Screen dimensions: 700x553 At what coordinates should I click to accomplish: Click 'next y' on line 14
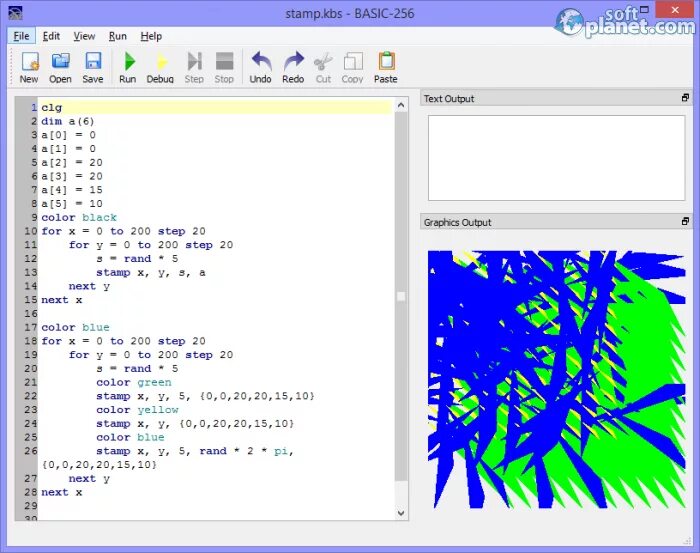(x=89, y=286)
